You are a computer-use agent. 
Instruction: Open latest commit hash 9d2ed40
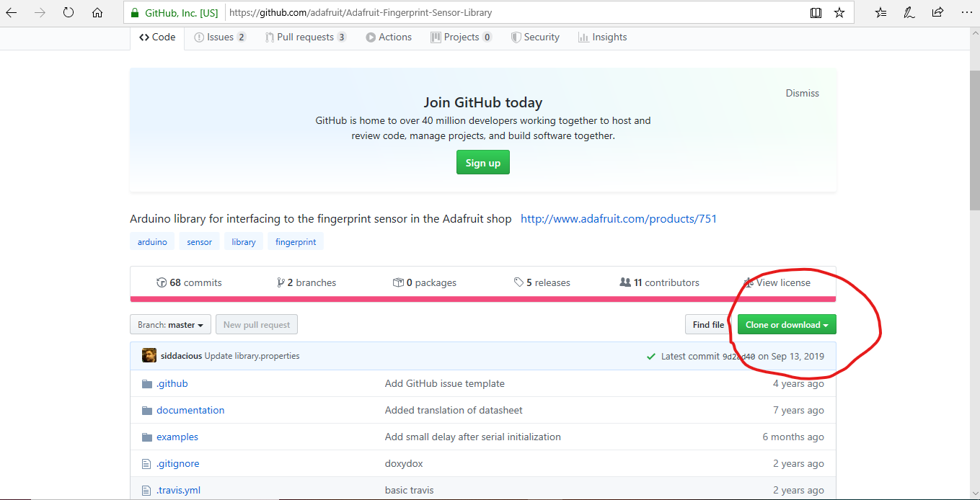point(738,356)
